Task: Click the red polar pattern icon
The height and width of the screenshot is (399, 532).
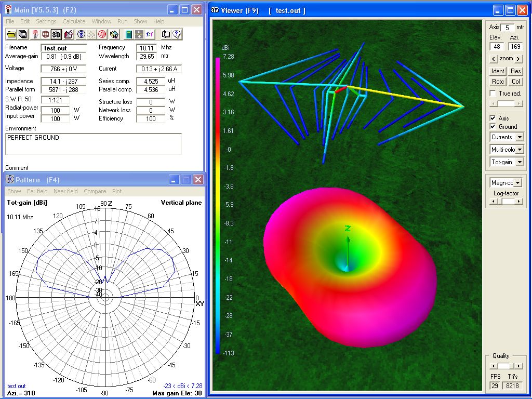Action: 102,34
